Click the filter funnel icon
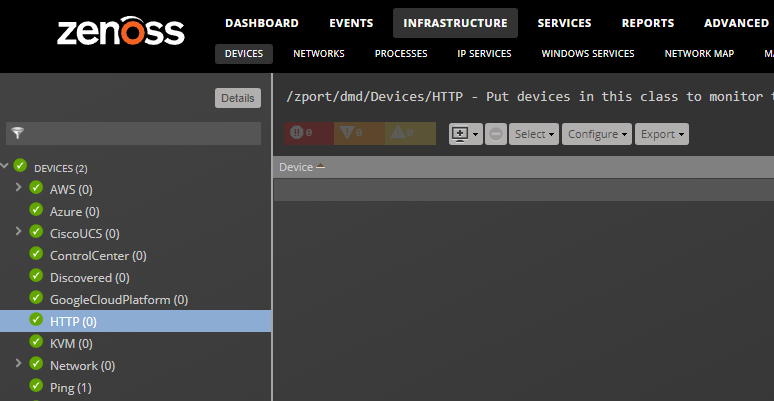Image resolution: width=774 pixels, height=401 pixels. [17, 133]
